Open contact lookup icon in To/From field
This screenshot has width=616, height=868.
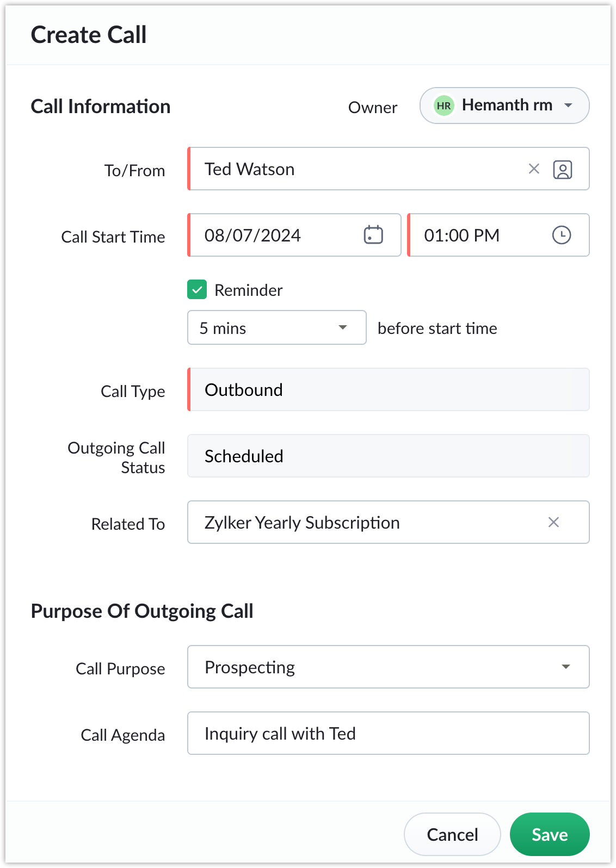pos(562,170)
